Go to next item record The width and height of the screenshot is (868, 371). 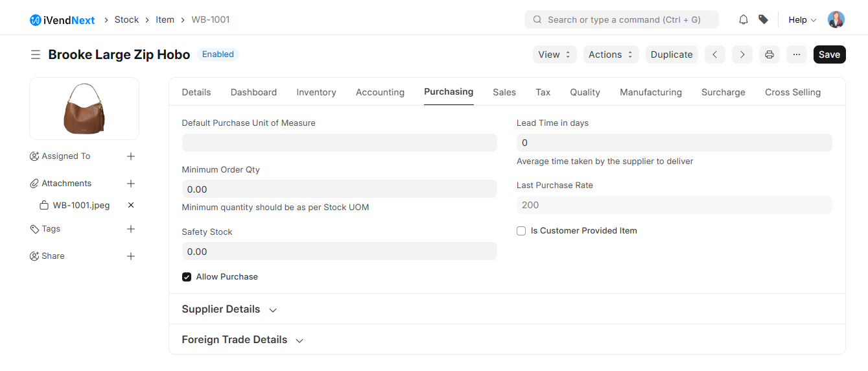(x=742, y=54)
